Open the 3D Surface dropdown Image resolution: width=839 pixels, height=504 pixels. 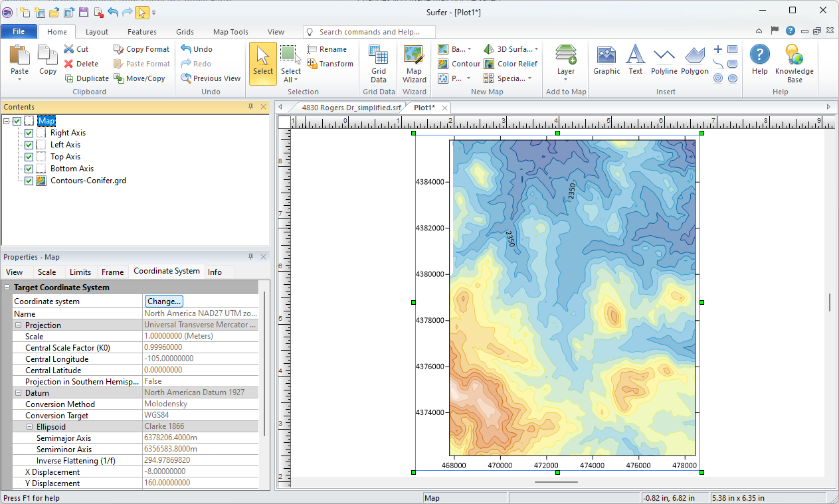click(x=536, y=49)
